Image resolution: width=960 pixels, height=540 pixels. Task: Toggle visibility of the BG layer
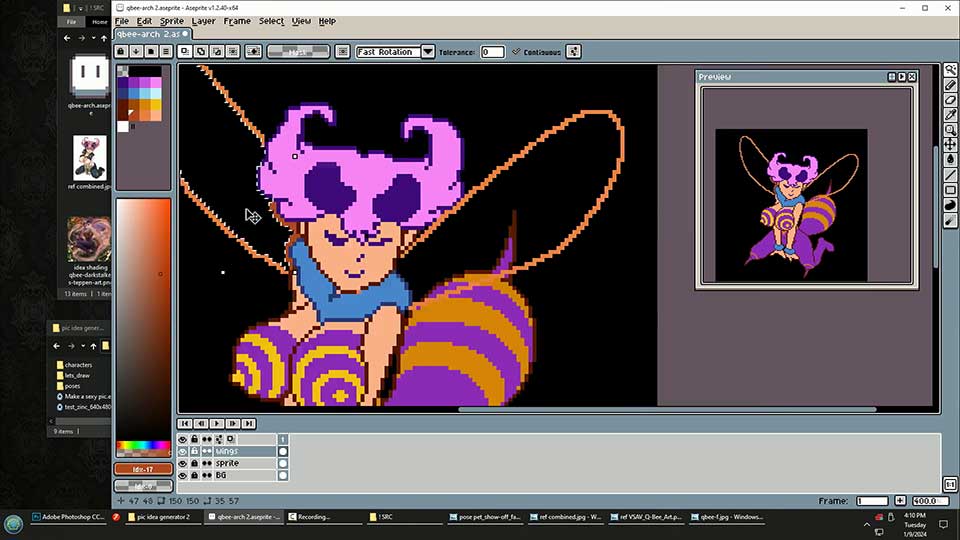[x=183, y=476]
